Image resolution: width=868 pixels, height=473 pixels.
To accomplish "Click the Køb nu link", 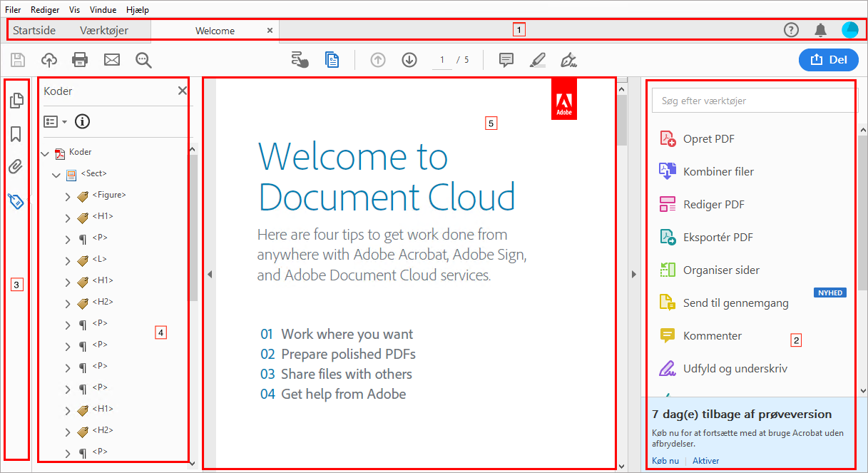I will click(x=665, y=461).
